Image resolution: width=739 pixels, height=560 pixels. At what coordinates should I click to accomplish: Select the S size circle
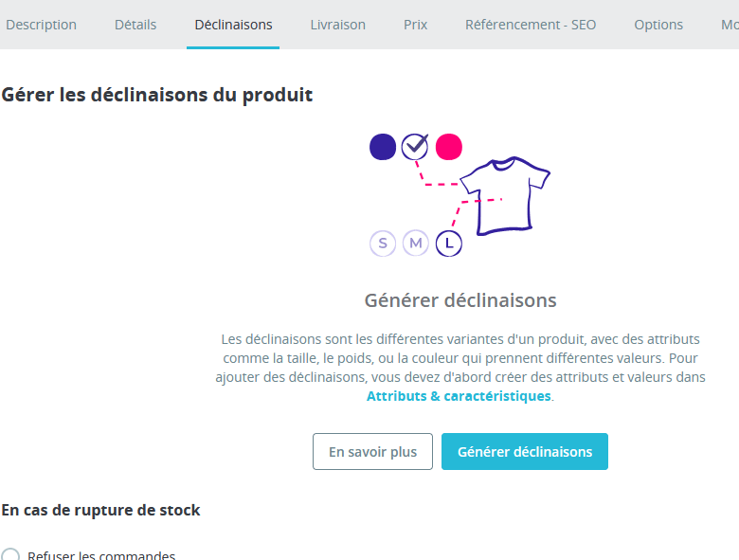383,244
